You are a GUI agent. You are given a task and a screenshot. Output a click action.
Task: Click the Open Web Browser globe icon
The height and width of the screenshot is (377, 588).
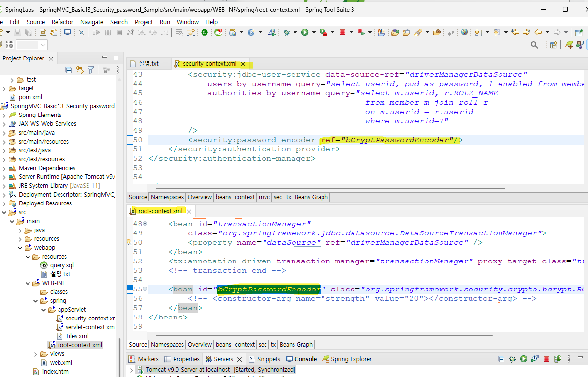point(464,32)
